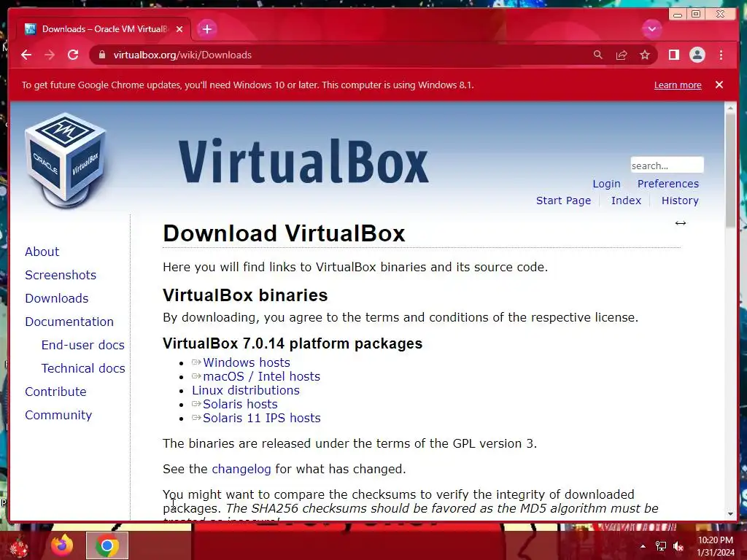
Task: Go to Start Page
Action: pos(563,201)
